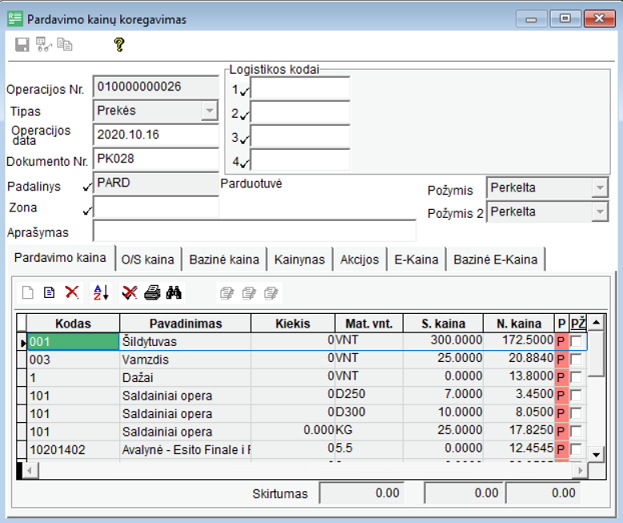Image resolution: width=623 pixels, height=523 pixels.
Task: Click the yellow question mark help icon
Action: pyautogui.click(x=118, y=44)
